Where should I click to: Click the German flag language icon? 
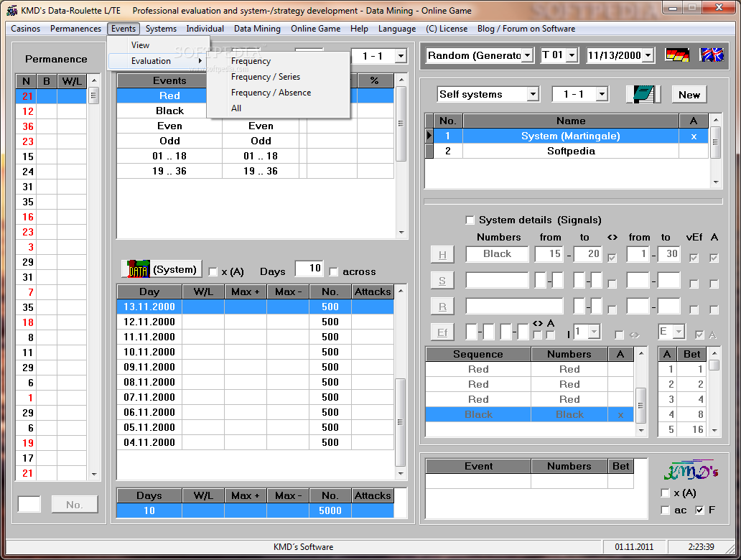tap(676, 55)
